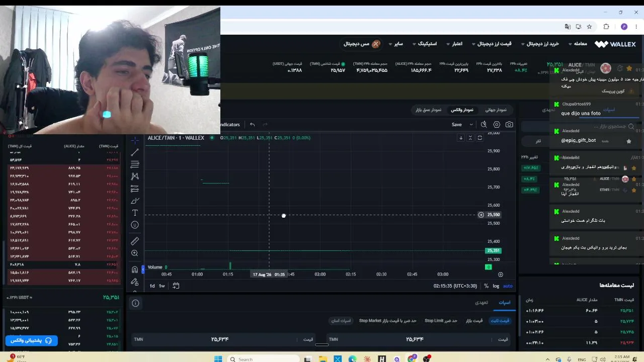644x362 pixels.
Task: Toggle lock-all-drawings pencil tool
Action: coord(135,282)
